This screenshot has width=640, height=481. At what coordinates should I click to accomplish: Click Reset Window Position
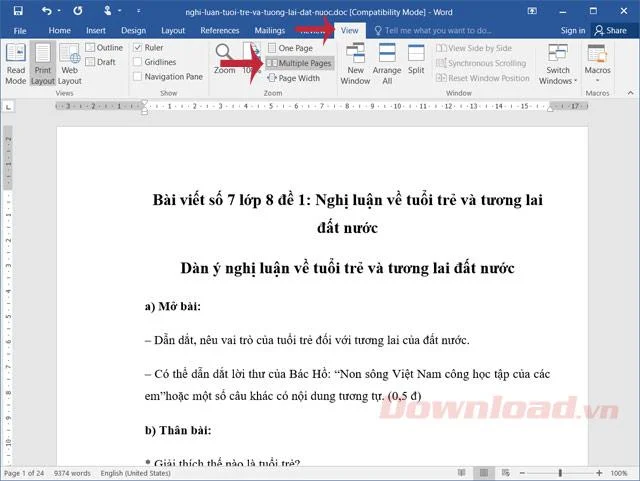(482, 78)
